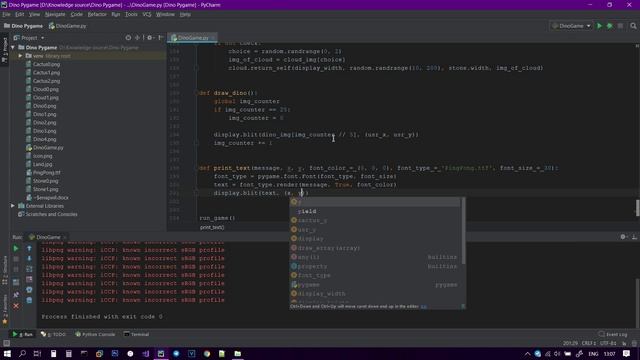
Task: Toggle the Project side tab
Action: (4, 50)
